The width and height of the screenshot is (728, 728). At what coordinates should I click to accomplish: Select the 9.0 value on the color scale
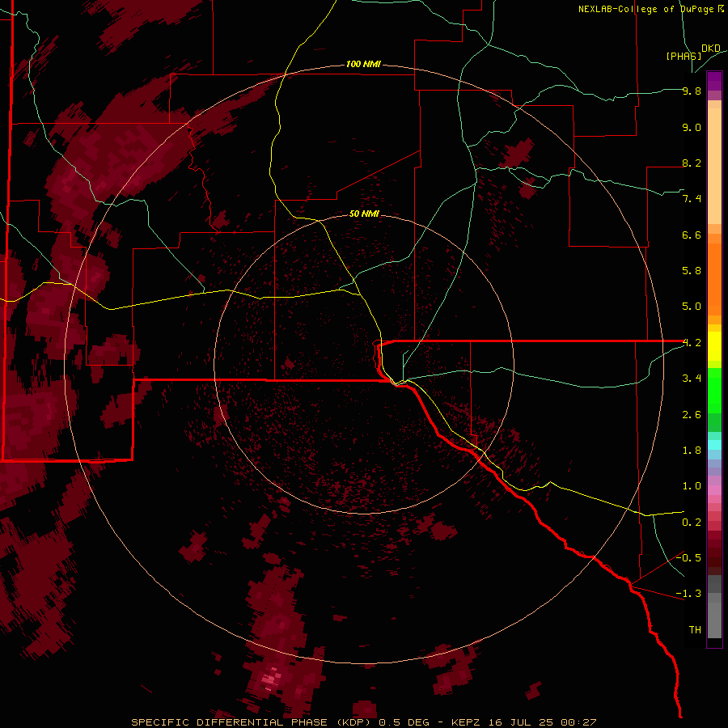tap(692, 127)
